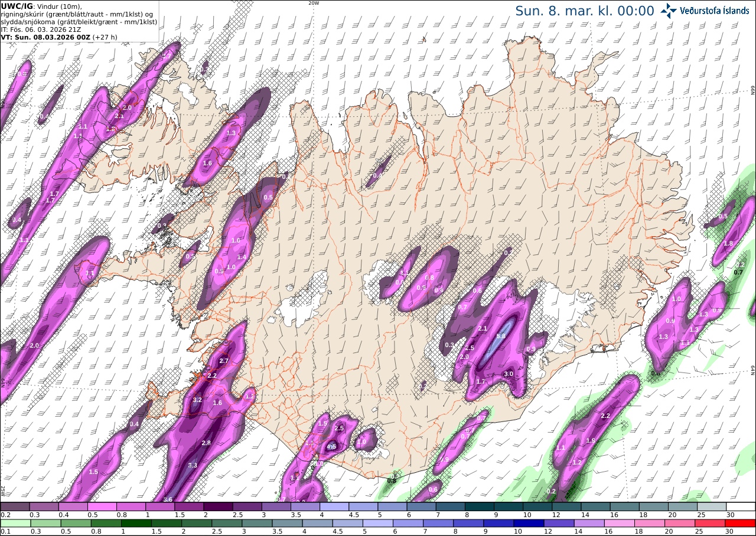This screenshot has height=536, width=756.
Task: Click the dark navy swatch between 10 and 12 in the rain legend
Action: (530, 523)
